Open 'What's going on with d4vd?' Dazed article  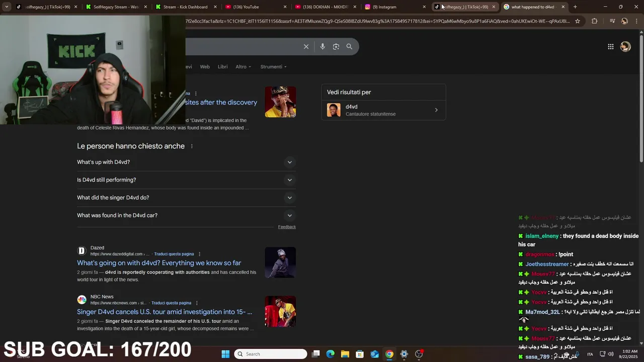point(159,263)
